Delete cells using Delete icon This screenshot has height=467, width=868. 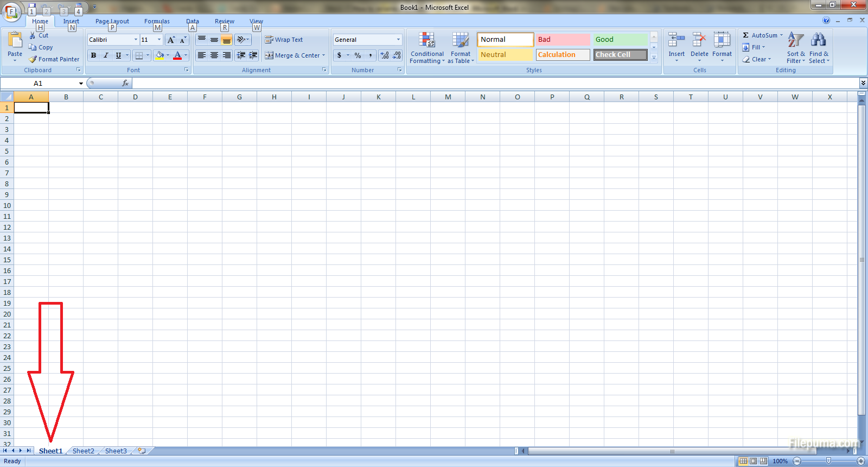699,40
